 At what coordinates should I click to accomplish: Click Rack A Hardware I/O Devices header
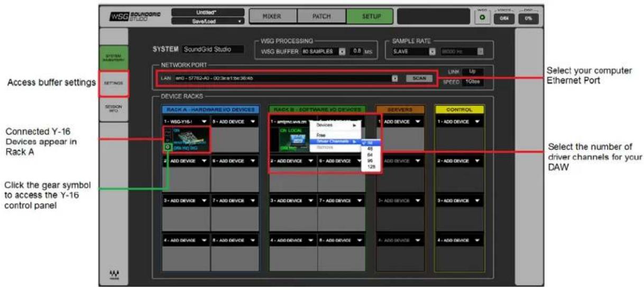click(x=210, y=109)
